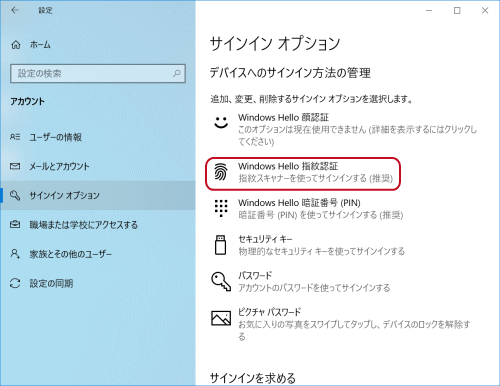Close the 設定 window
Viewport: 500px width, 386px height.
[x=485, y=11]
